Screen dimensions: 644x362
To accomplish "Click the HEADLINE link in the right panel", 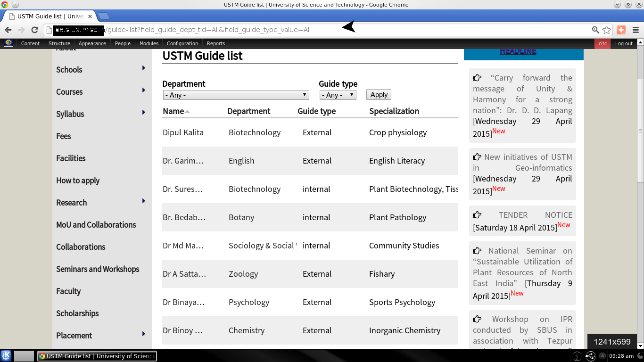I will (x=518, y=51).
